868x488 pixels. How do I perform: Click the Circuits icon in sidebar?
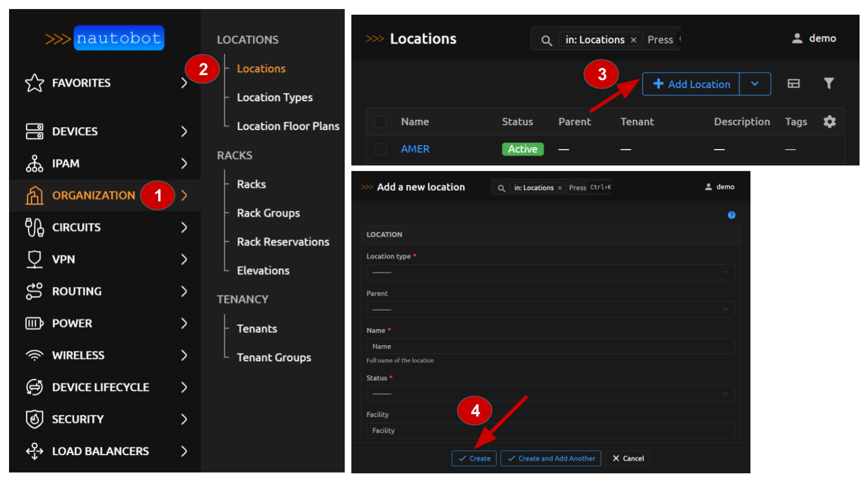(x=34, y=228)
